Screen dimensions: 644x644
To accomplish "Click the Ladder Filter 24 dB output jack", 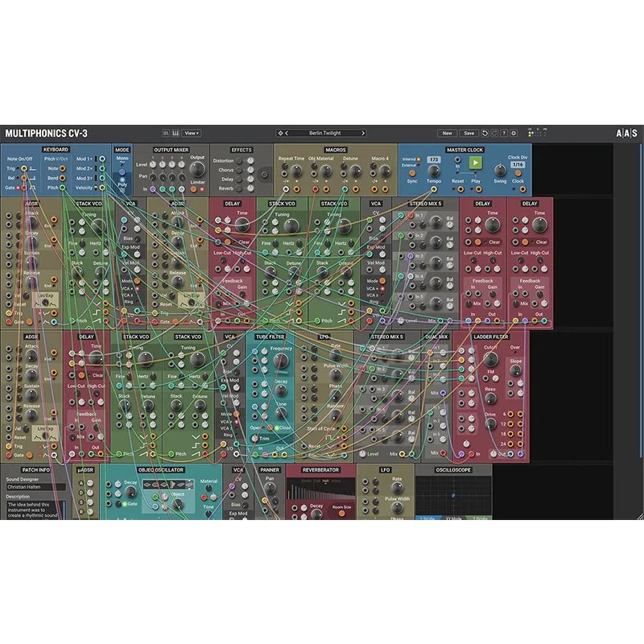I will pyautogui.click(x=510, y=444).
